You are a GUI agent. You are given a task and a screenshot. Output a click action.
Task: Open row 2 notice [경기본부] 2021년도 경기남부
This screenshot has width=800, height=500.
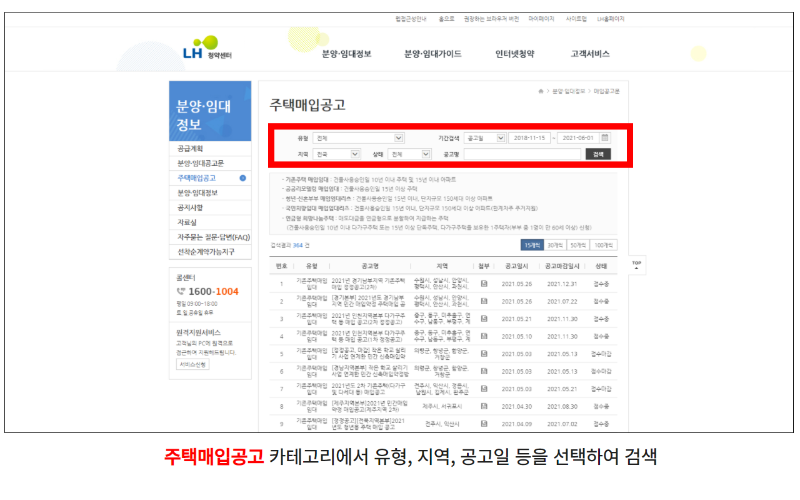point(369,301)
